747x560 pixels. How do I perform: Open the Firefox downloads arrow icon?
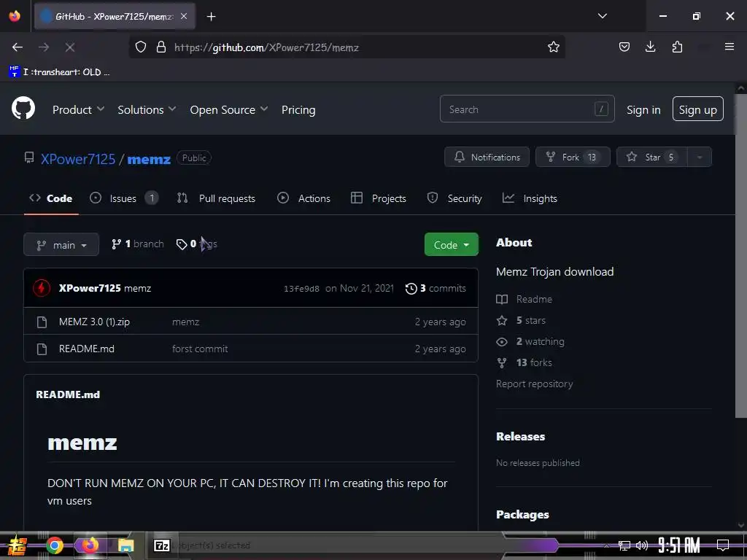(650, 47)
